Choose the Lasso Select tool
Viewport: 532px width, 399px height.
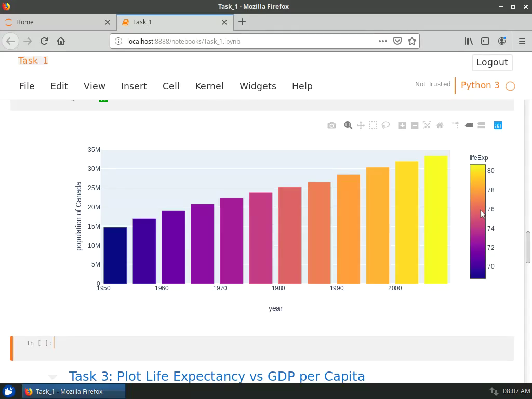point(385,125)
